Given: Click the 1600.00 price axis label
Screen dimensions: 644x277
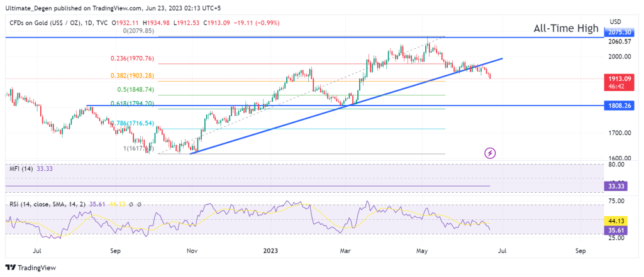Looking at the screenshot, I should point(619,158).
